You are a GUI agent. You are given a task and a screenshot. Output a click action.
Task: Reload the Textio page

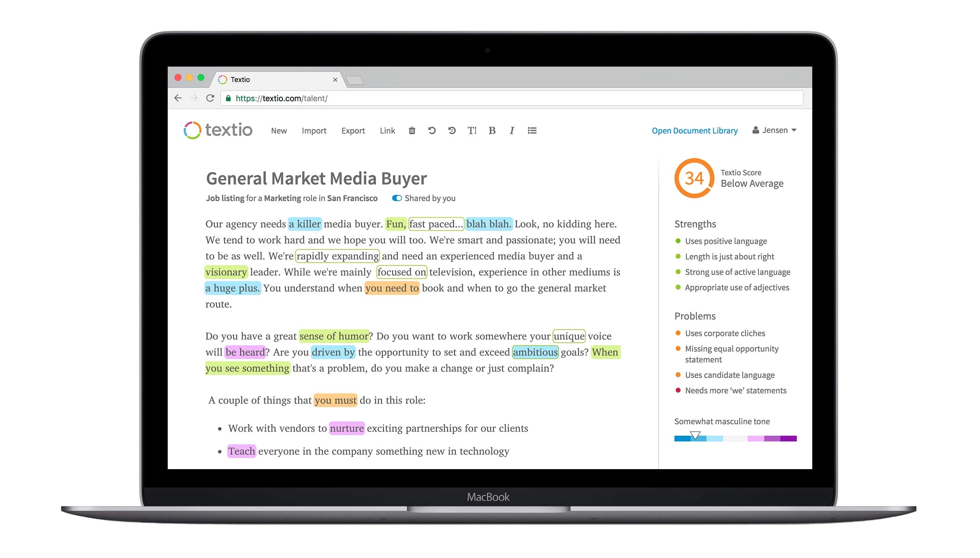210,98
